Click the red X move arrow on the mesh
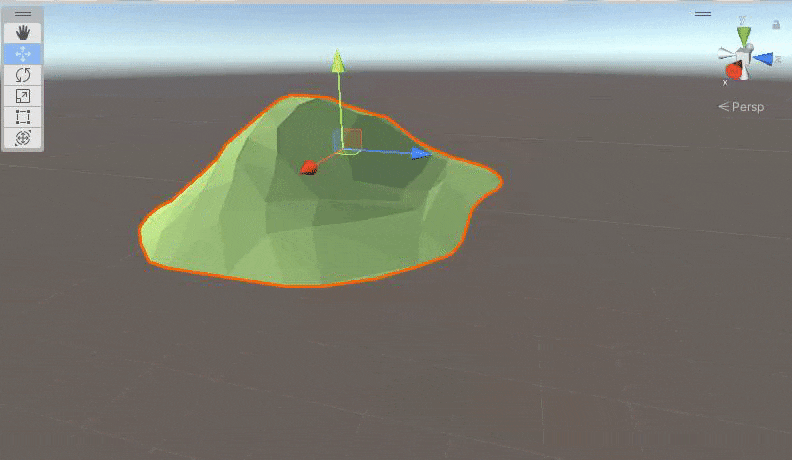 308,168
